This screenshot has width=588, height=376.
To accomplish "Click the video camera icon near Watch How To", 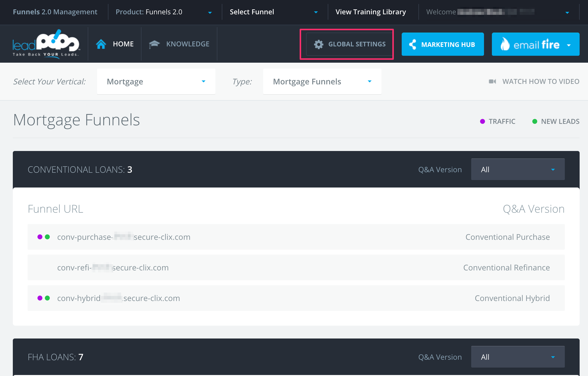I will (492, 81).
